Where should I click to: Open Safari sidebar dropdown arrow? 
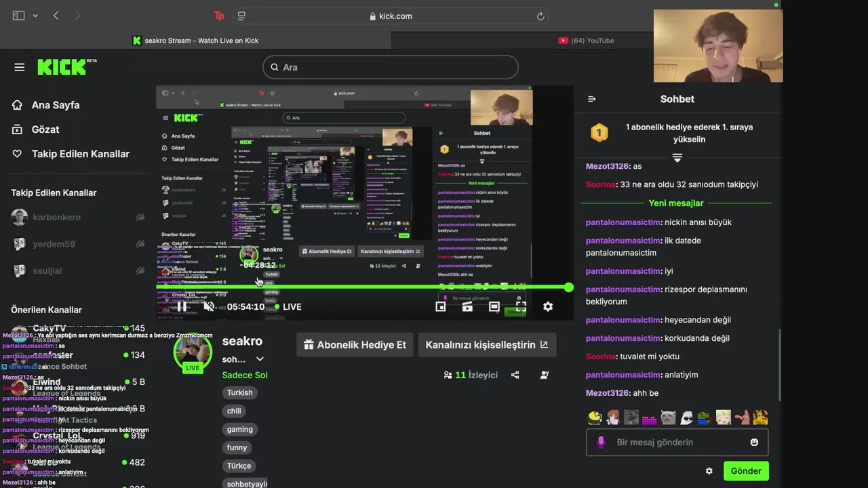pos(35,16)
